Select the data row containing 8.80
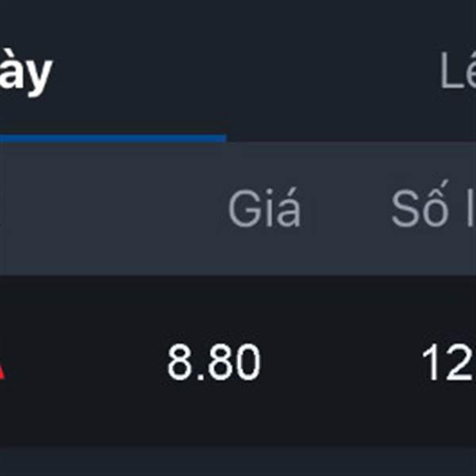 [238, 361]
